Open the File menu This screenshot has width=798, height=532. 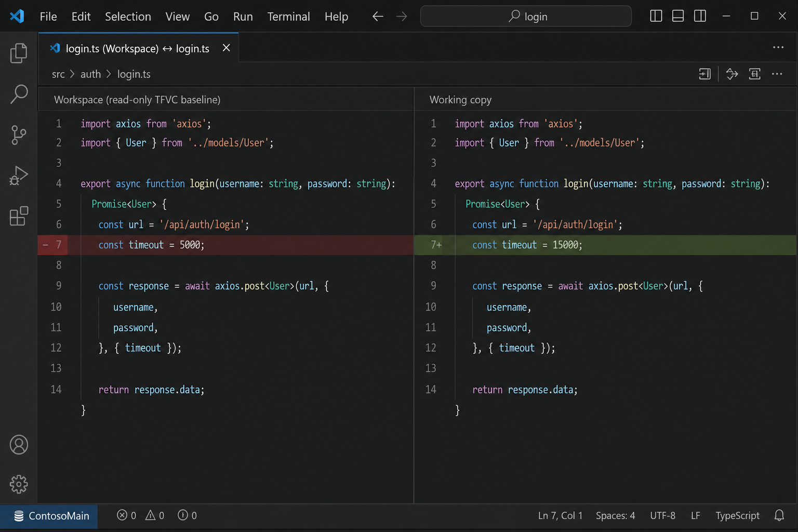48,17
